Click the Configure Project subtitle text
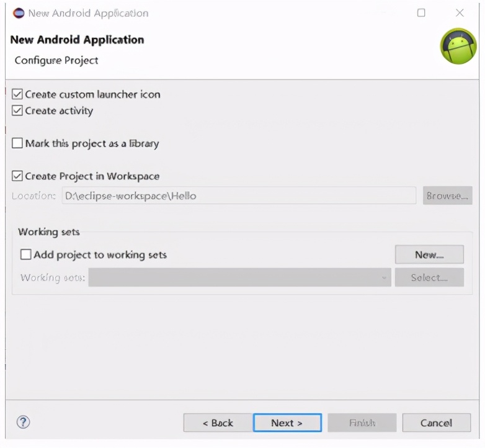 [56, 60]
